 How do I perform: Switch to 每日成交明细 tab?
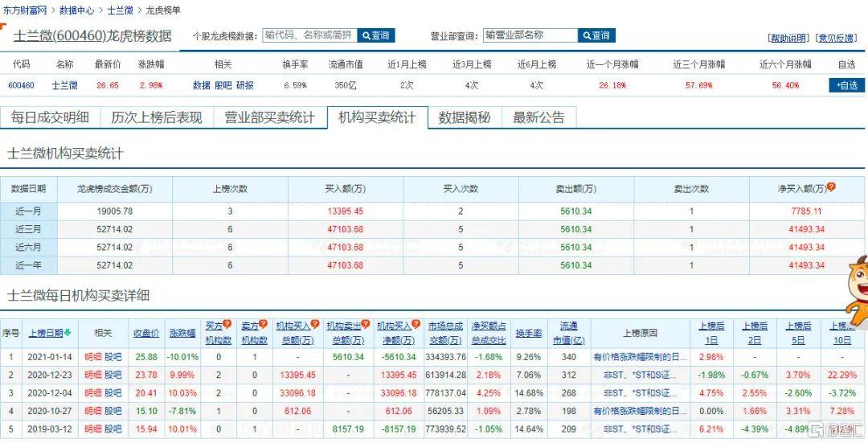[x=50, y=117]
